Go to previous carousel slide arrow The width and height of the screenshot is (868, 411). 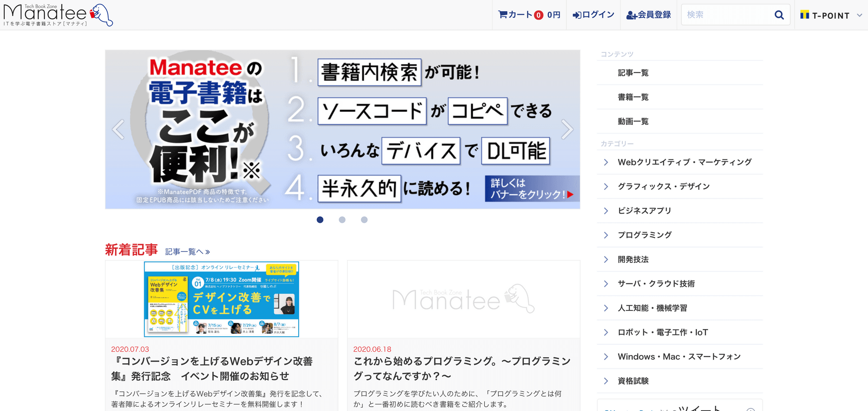pyautogui.click(x=118, y=129)
